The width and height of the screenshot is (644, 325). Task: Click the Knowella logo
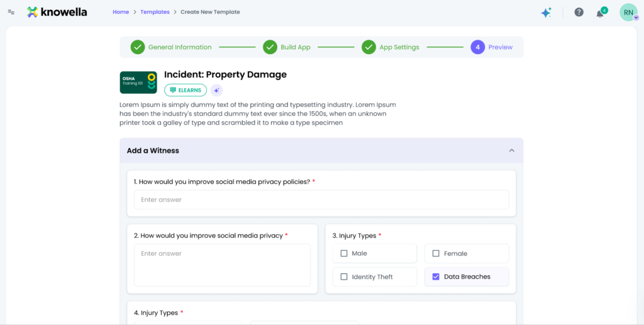[x=57, y=12]
